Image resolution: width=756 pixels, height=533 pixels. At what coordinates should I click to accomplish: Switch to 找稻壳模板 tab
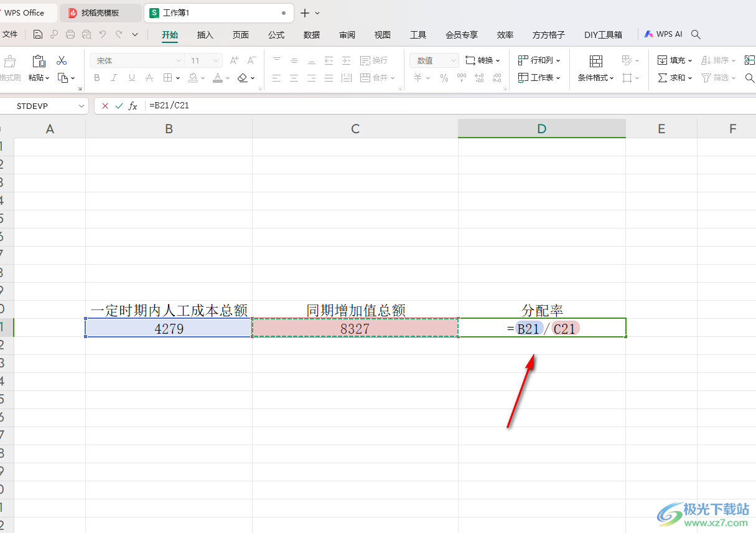pyautogui.click(x=101, y=12)
